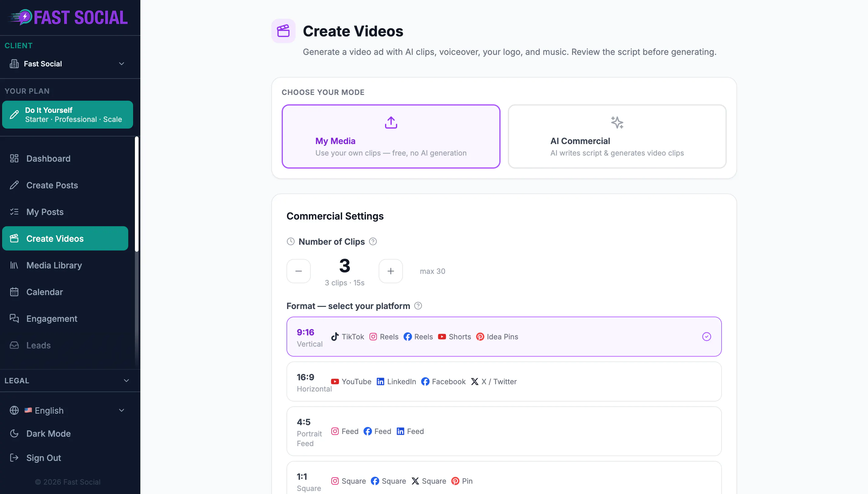The height and width of the screenshot is (494, 868).
Task: Open the English language dropdown
Action: [x=67, y=411]
